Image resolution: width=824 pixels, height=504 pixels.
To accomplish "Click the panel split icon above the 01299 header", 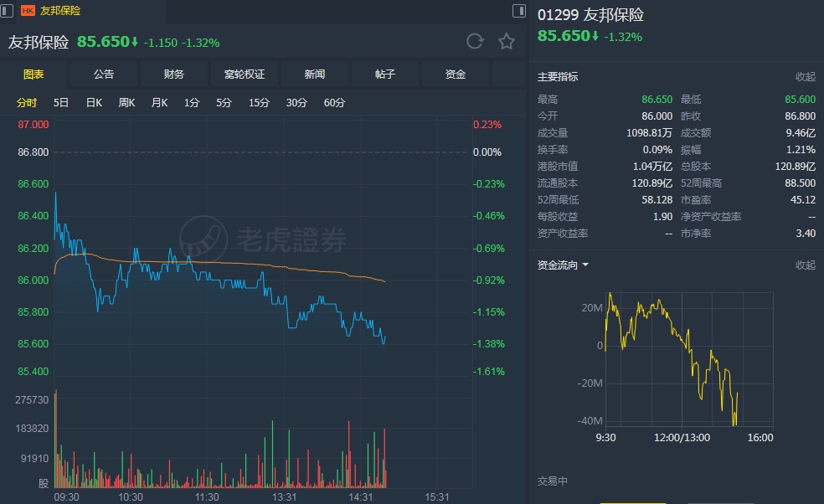I will pyautogui.click(x=519, y=10).
